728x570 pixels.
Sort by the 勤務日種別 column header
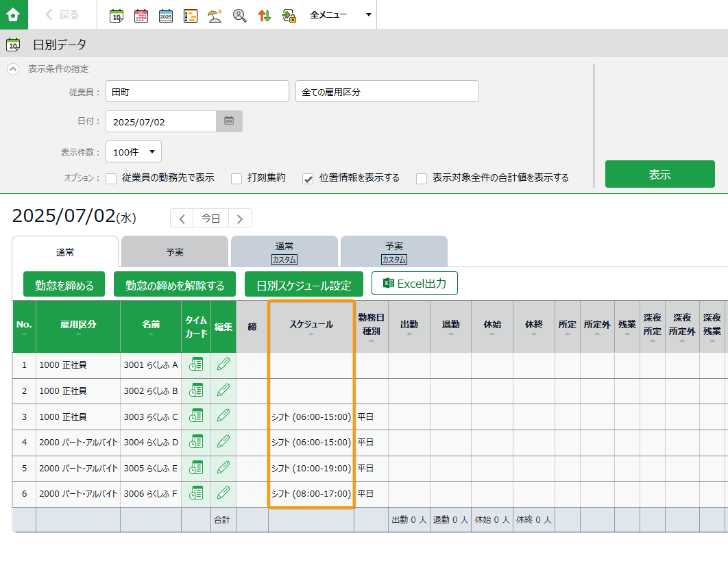point(371,327)
